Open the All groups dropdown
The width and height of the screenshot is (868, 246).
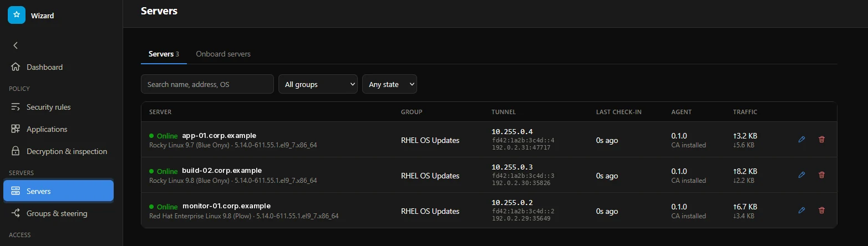(318, 84)
